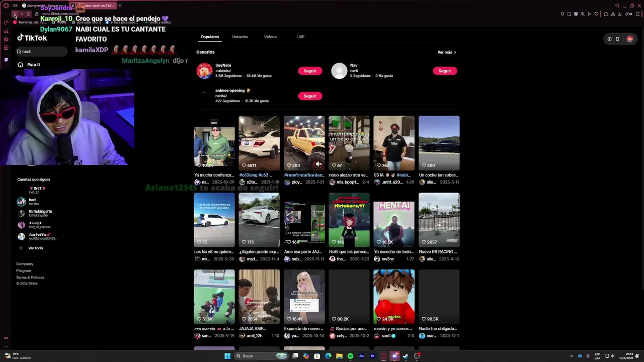This screenshot has width=644, height=362.
Task: Open the HENTAI video with 18.5K likes
Action: click(x=394, y=220)
